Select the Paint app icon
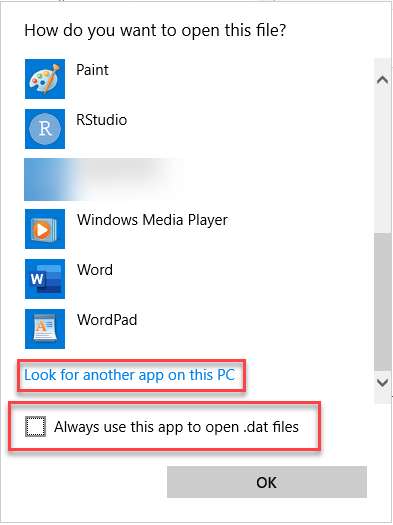The height and width of the screenshot is (525, 393). 45,79
